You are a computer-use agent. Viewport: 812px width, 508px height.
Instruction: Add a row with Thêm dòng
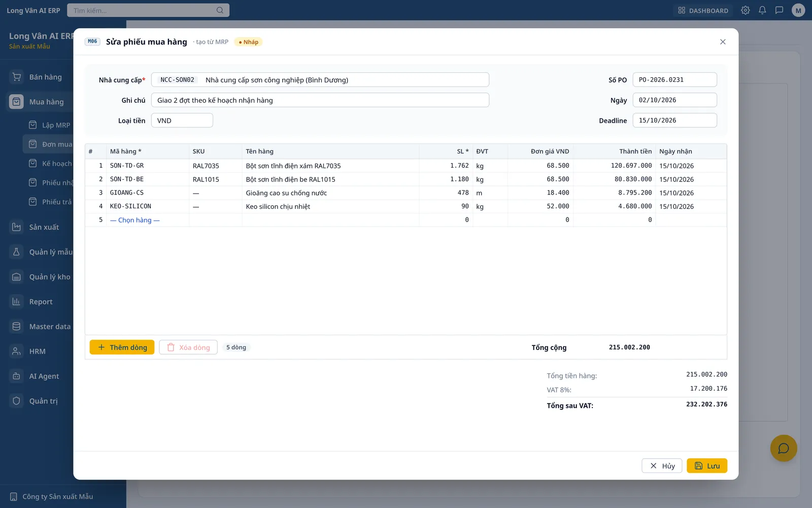click(122, 347)
